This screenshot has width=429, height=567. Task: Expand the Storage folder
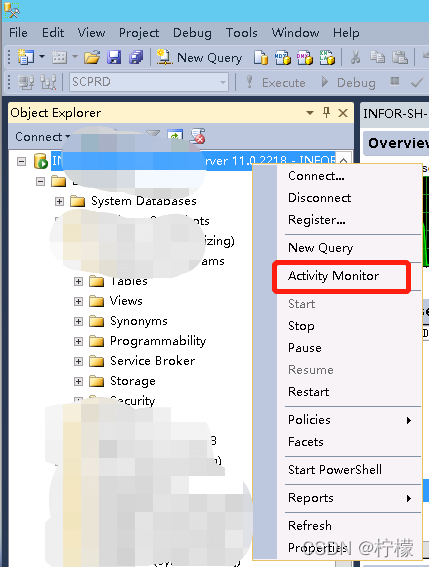78,381
